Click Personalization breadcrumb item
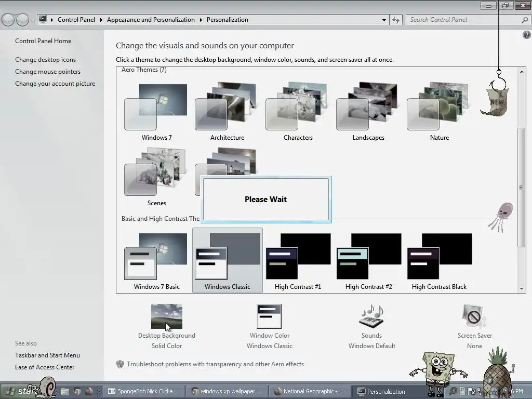 228,20
